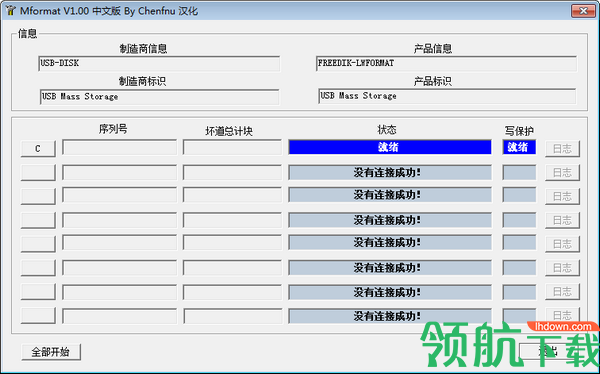Click the 产品标识 label
This screenshot has height=374, width=600.
(x=433, y=81)
